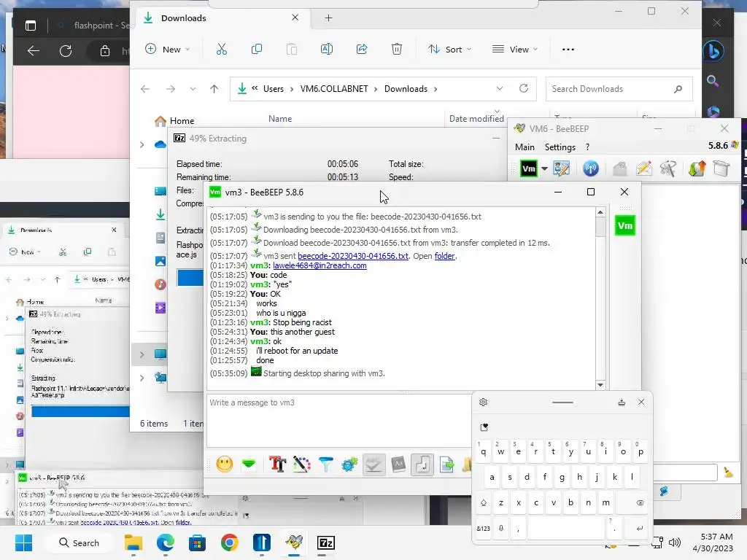The image size is (747, 560).
Task: Open the status dropdown arrow beside Vm avatar
Action: pos(544,168)
